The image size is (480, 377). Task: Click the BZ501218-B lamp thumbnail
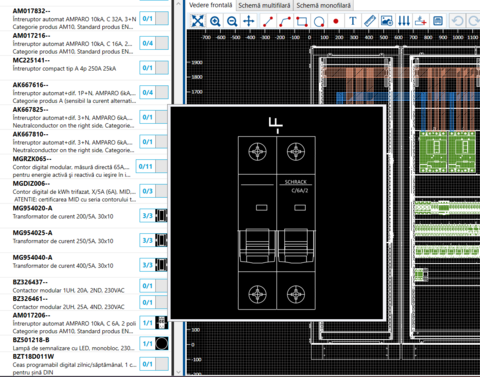161,343
